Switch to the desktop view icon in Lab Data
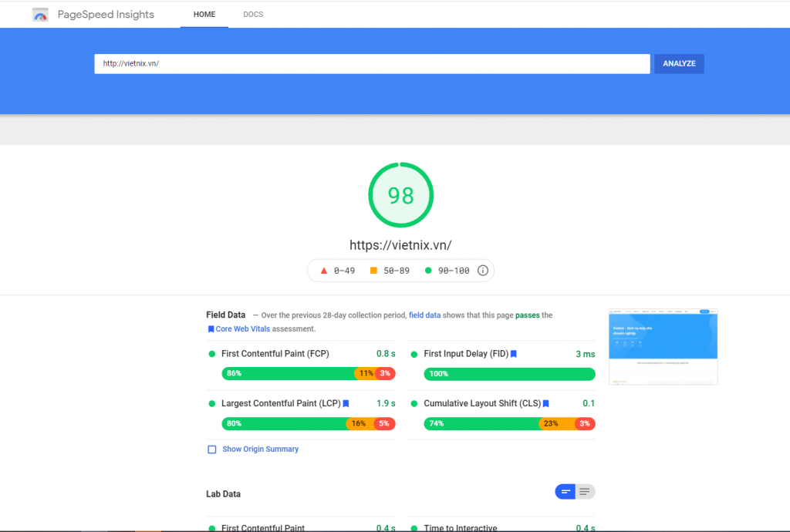790x532 pixels. 586,491
